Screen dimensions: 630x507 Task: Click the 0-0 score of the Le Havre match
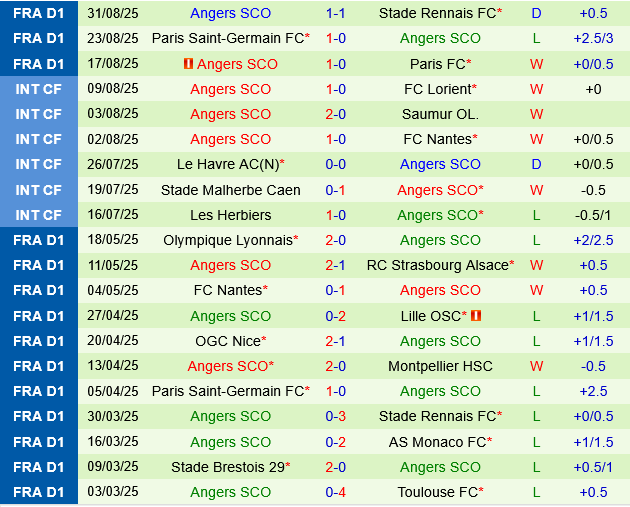tap(336, 164)
